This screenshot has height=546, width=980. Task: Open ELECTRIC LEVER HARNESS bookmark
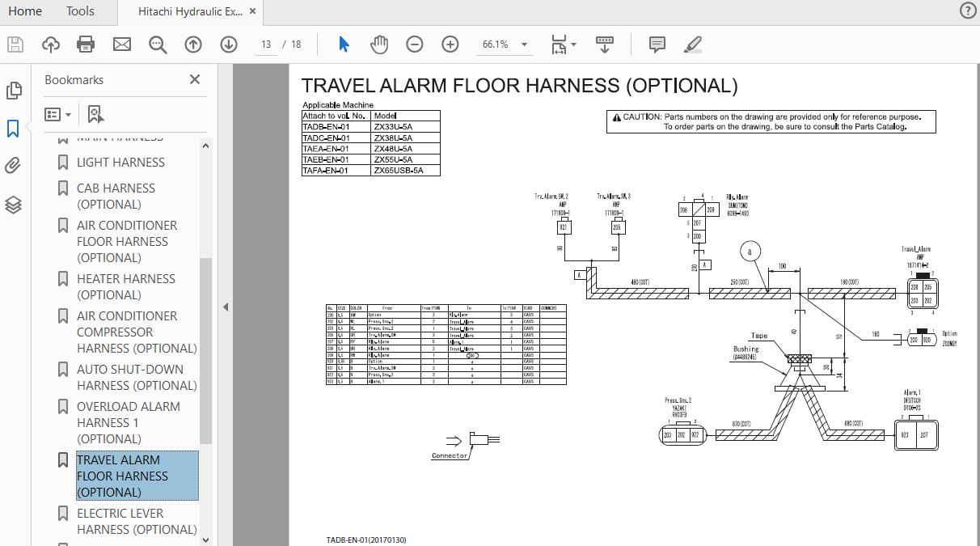coord(137,521)
